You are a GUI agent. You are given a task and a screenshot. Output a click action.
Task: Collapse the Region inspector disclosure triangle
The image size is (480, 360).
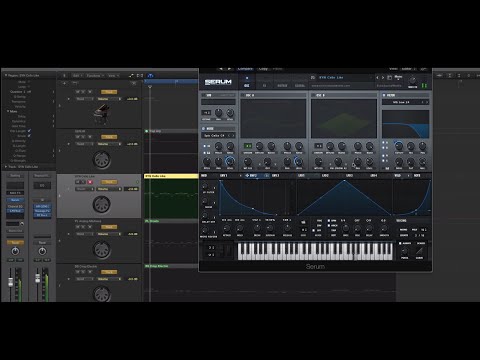tap(6, 75)
